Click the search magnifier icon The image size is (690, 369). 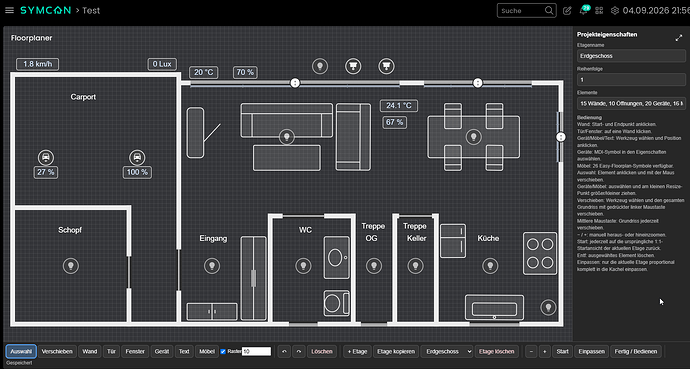549,11
